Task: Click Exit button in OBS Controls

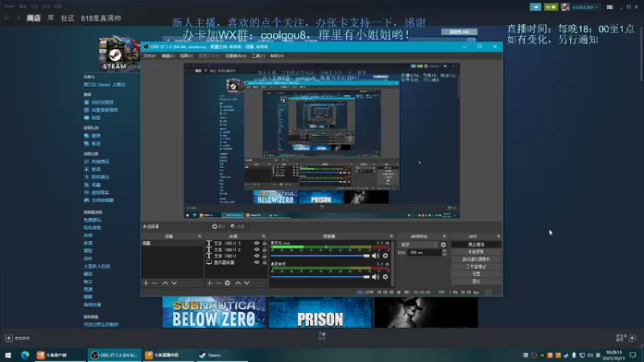Action: (476, 281)
